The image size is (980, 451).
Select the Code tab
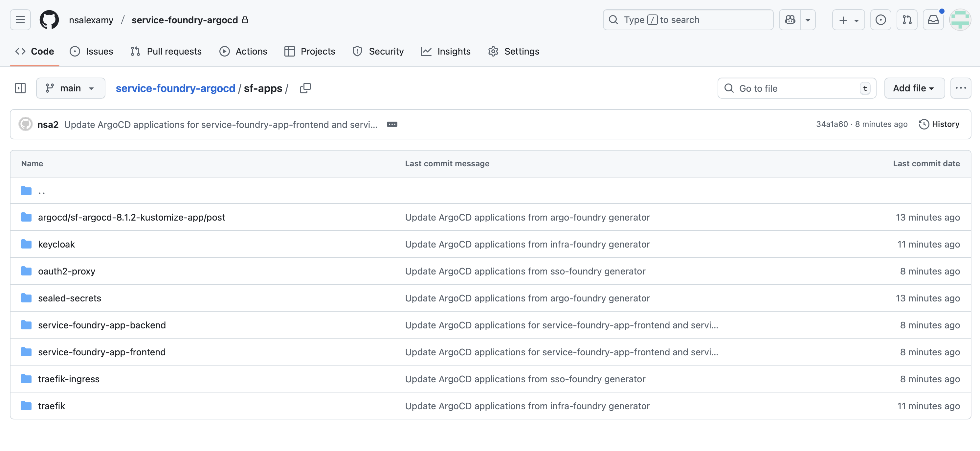pos(34,51)
